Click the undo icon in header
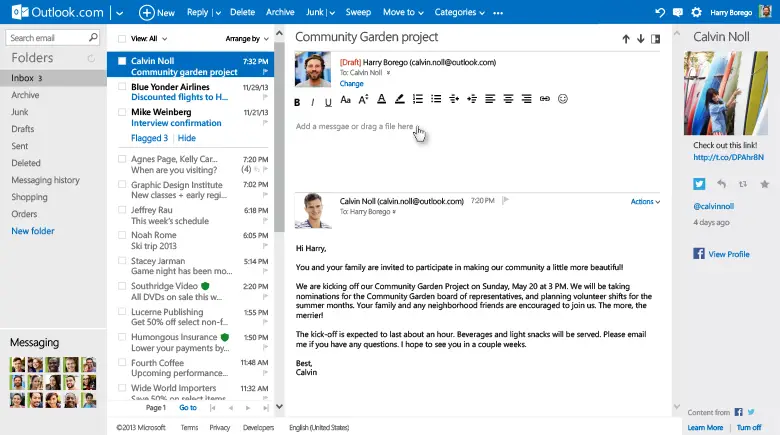780x435 pixels. tap(660, 12)
